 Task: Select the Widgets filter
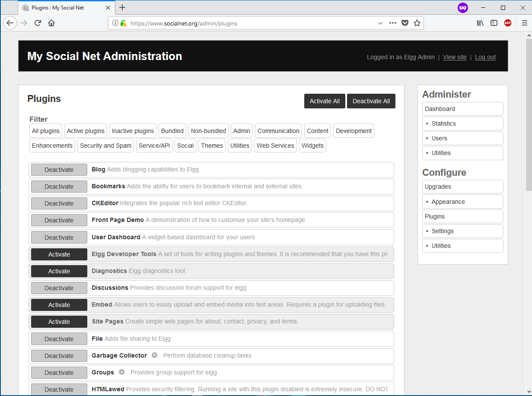pos(312,146)
